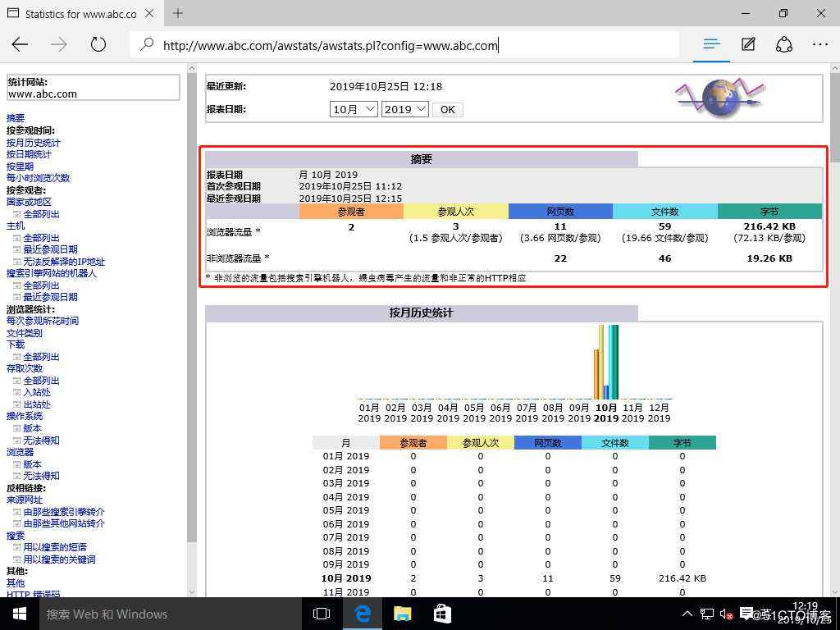Click the Make a Web Note icon
Image resolution: width=840 pixels, height=630 pixels.
click(x=748, y=45)
